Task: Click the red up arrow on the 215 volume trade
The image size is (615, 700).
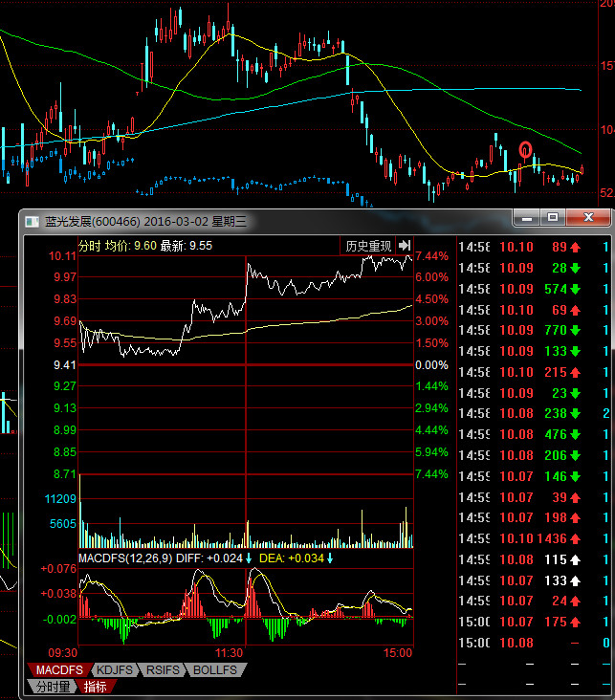Action: 575,372
